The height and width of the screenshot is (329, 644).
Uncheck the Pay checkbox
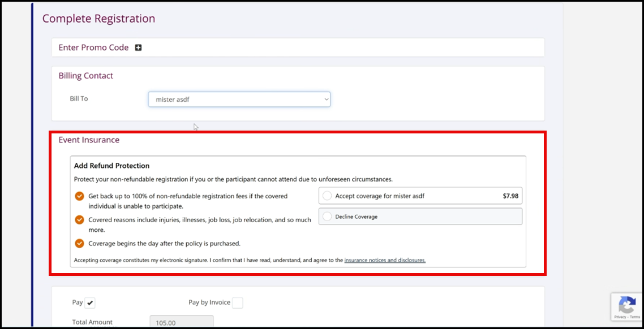[x=91, y=303]
